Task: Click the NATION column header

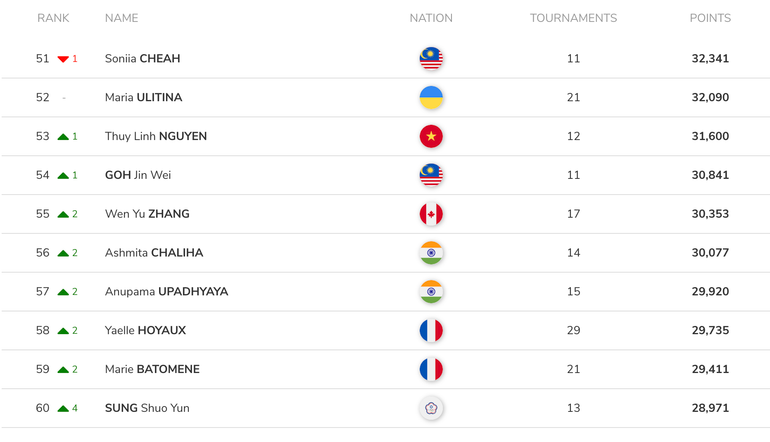Action: [x=431, y=18]
